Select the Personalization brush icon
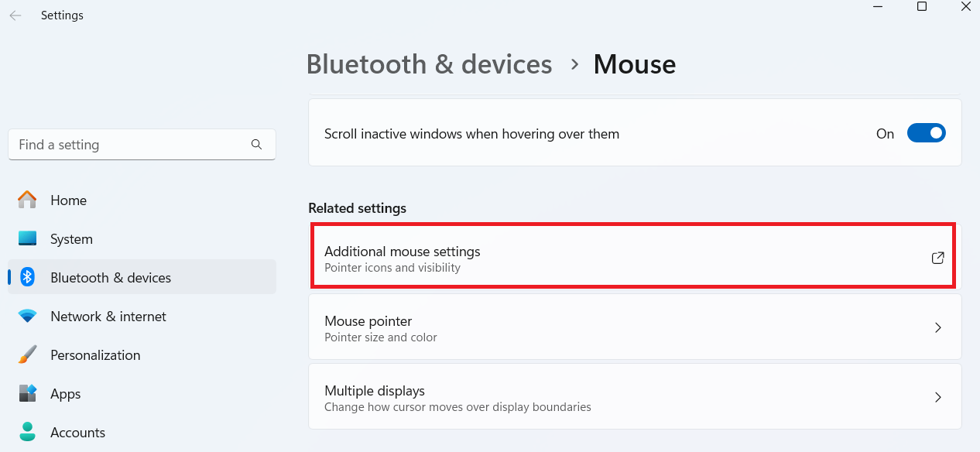The height and width of the screenshot is (452, 980). coord(27,354)
